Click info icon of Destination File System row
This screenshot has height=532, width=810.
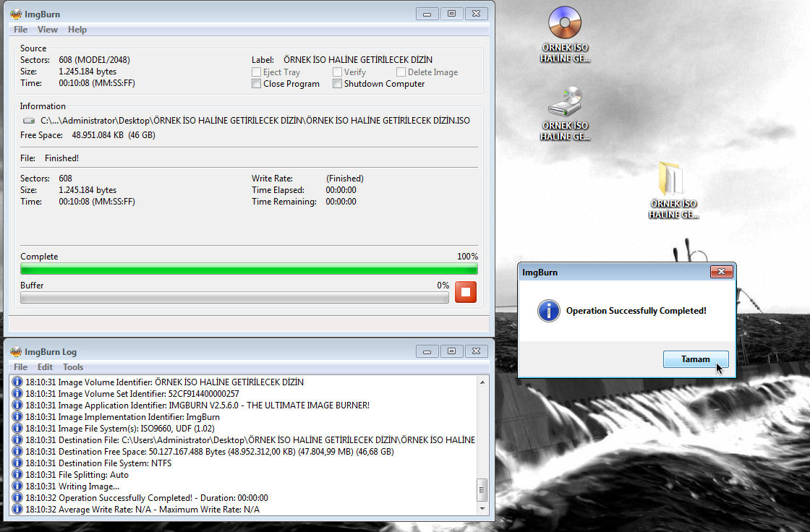tap(17, 463)
